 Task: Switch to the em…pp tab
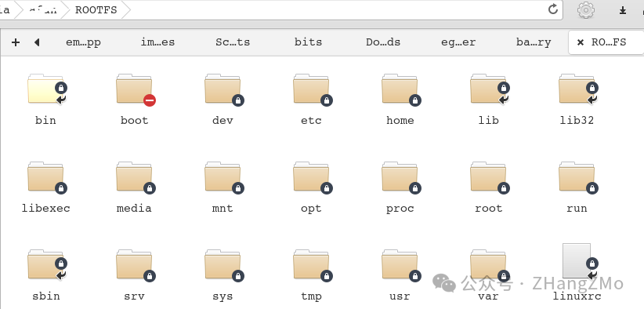tap(83, 42)
